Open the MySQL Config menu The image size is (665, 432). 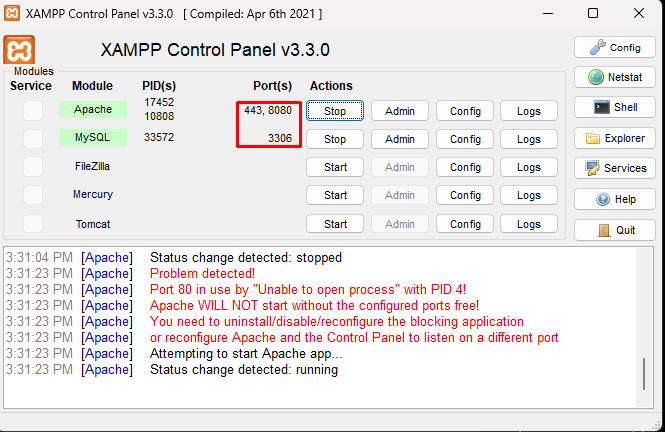coord(465,139)
